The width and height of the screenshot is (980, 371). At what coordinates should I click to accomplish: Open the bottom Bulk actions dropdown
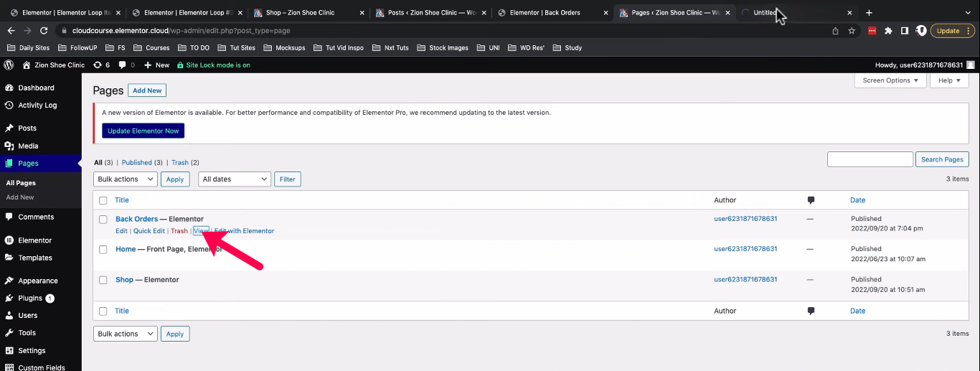tap(126, 334)
